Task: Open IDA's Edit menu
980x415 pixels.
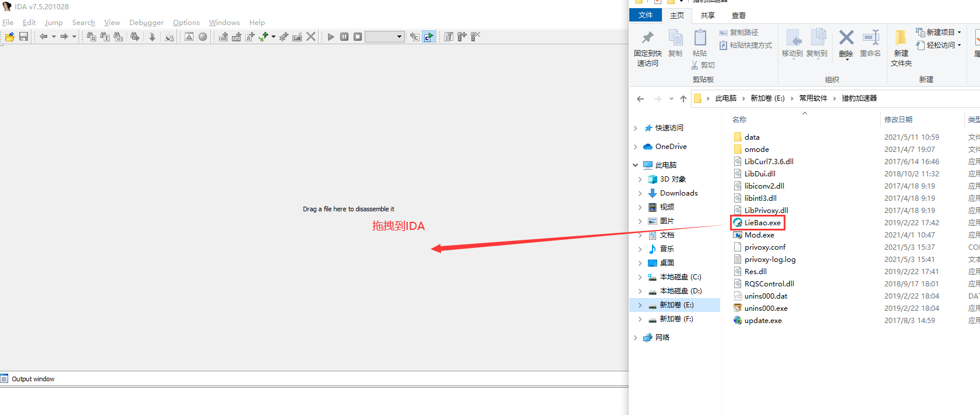Action: (29, 22)
